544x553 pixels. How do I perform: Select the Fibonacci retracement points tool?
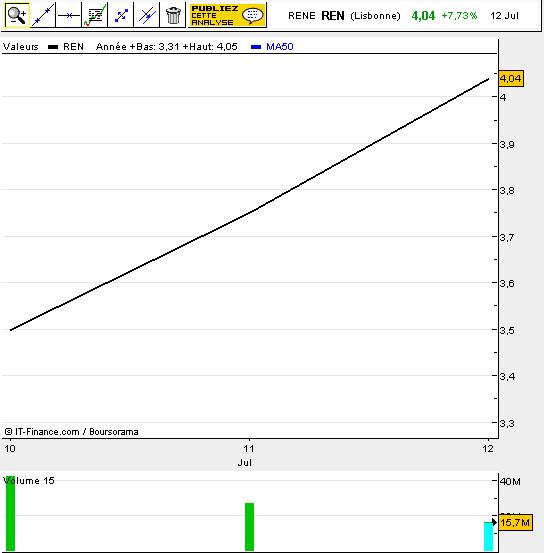121,15
